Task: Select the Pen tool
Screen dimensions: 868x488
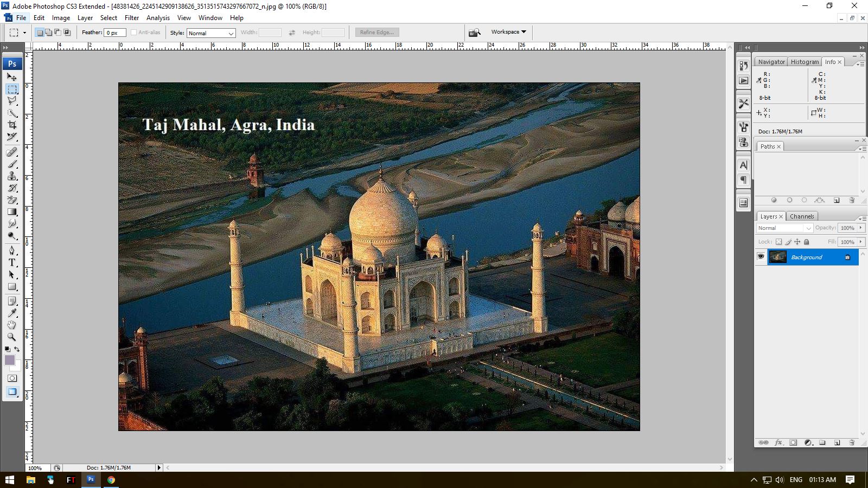Action: point(12,251)
